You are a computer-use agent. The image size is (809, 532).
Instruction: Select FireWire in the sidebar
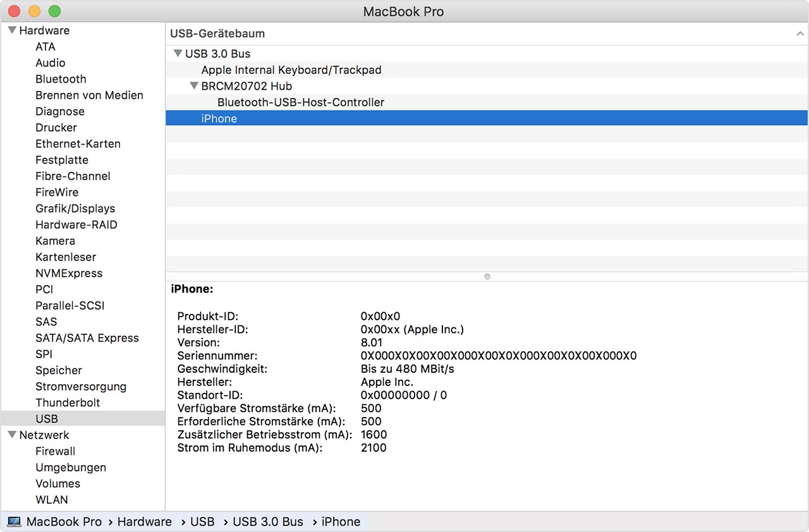click(57, 192)
